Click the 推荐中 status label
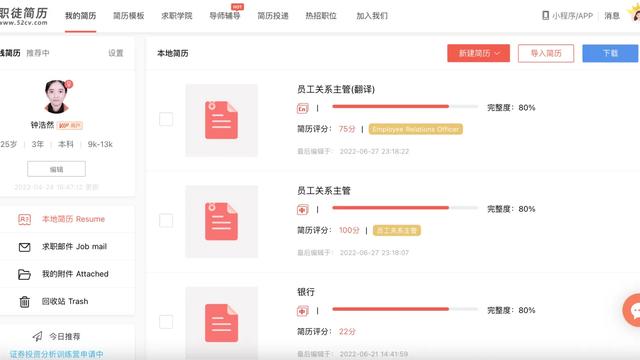Image resolution: width=640 pixels, height=360 pixels. 38,53
